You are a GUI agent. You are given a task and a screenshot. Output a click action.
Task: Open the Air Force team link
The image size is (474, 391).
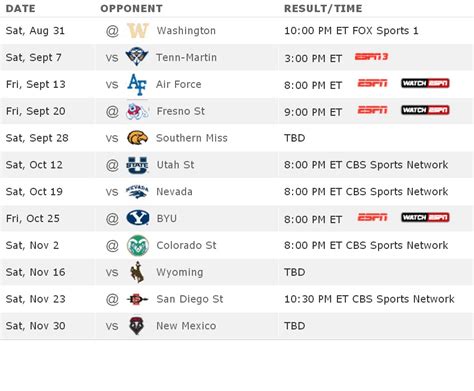point(178,84)
